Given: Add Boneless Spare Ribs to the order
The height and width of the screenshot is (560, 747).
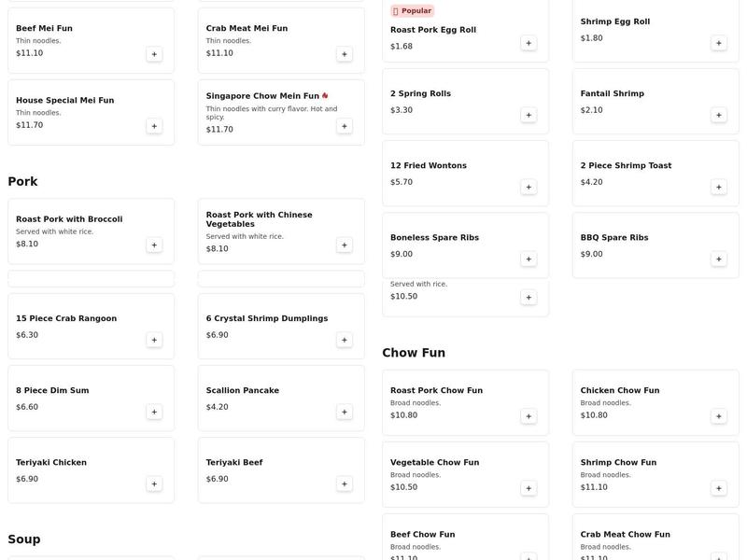Looking at the screenshot, I should coord(529,259).
